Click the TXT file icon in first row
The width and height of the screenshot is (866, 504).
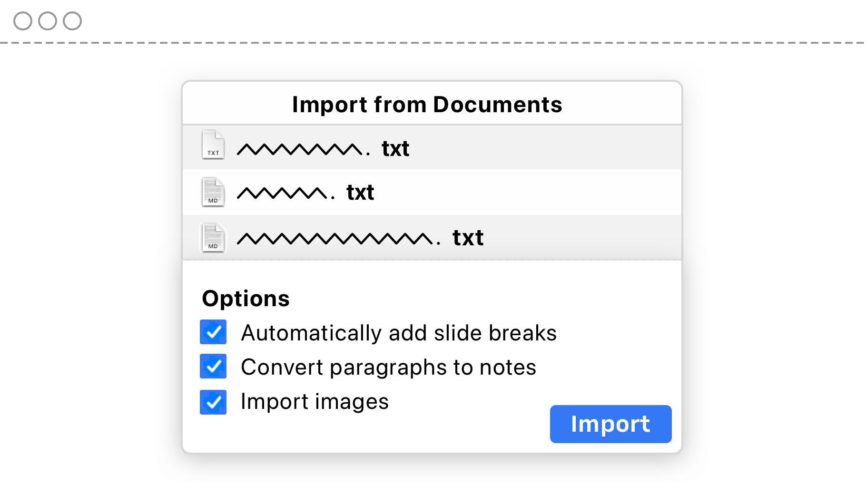[213, 146]
